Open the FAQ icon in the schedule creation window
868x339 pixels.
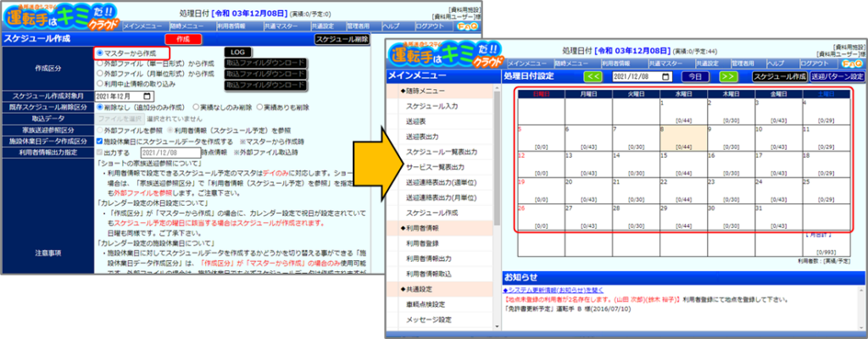[x=468, y=26]
